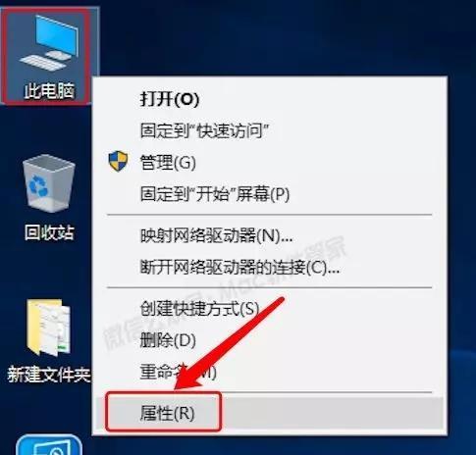Screen dimensions: 476x455
Task: Select the 此电脑 computer monitor icon
Action: tap(49, 42)
